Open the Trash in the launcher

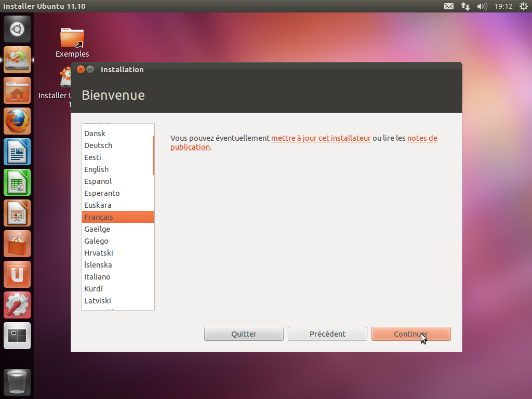(17, 382)
